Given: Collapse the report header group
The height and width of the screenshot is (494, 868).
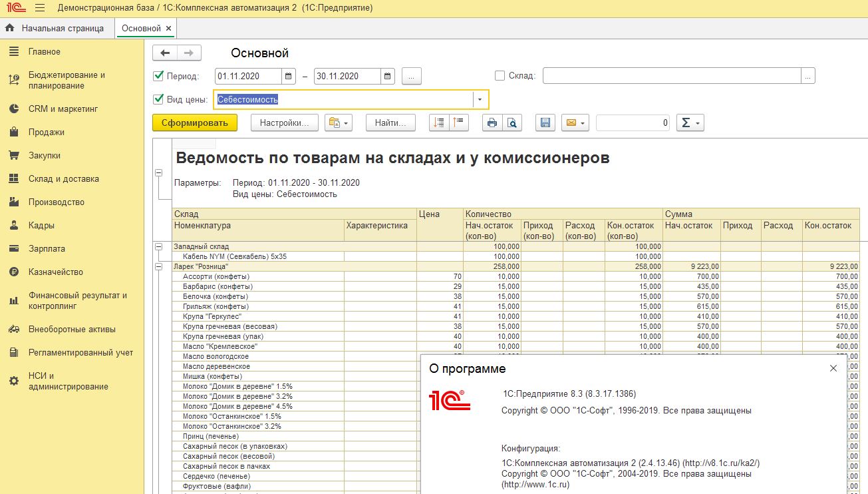Looking at the screenshot, I should click(159, 173).
